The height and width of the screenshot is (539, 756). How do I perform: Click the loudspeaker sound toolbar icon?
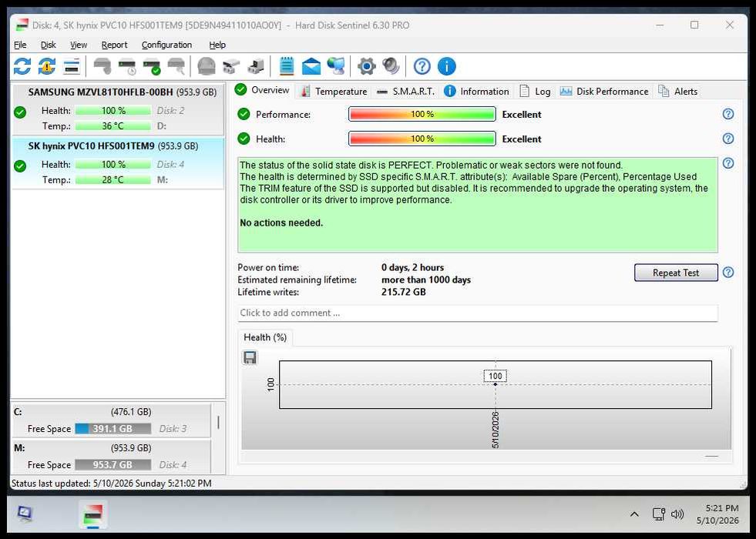coord(391,66)
